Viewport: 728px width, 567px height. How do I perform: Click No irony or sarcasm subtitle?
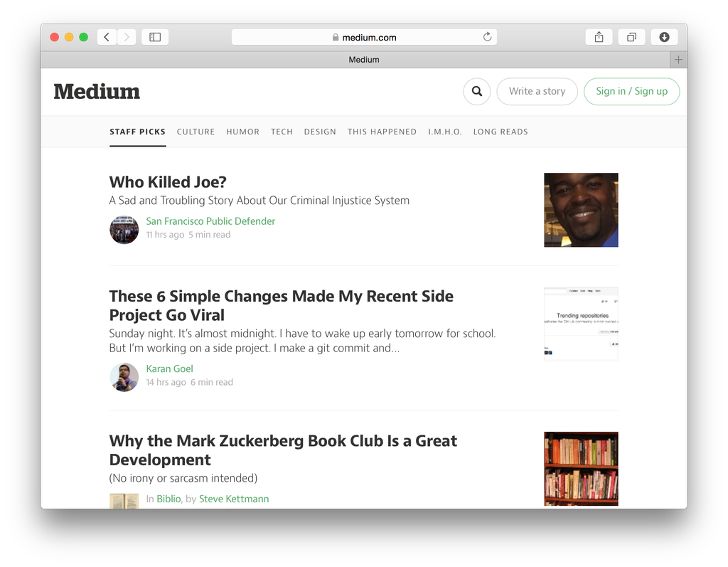pos(183,478)
